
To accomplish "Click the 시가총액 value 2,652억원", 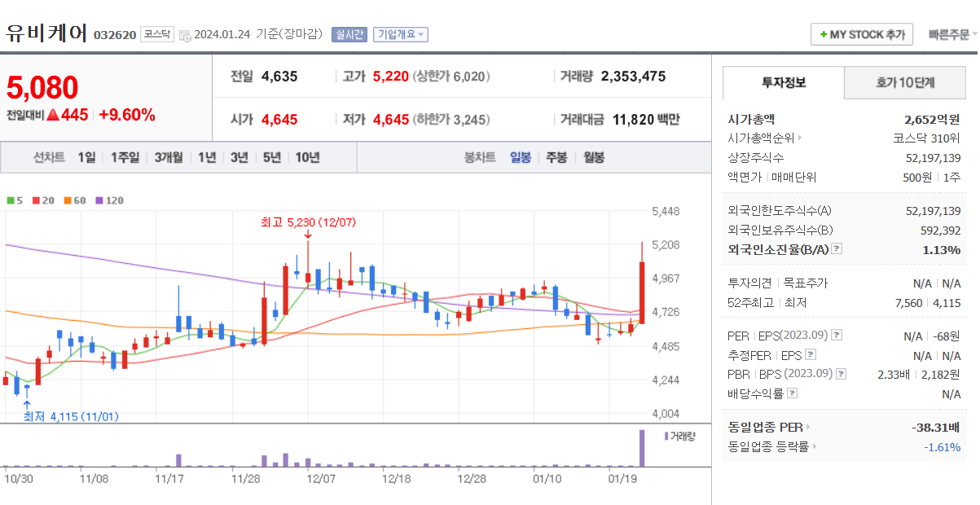I will tap(932, 119).
